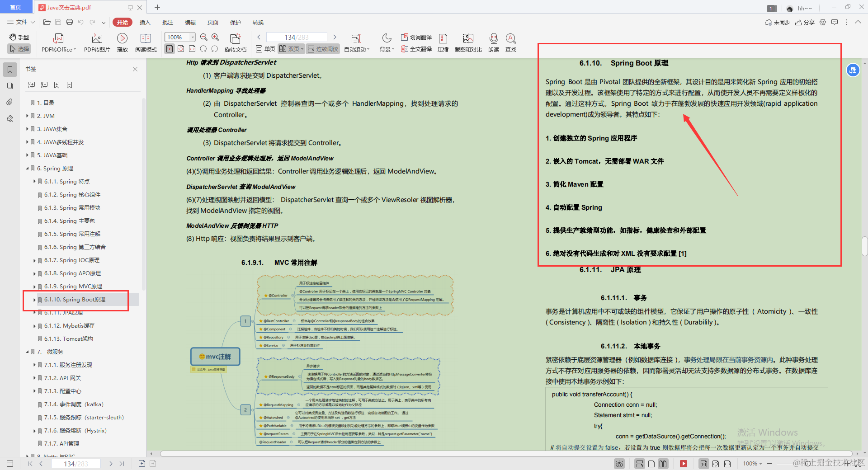This screenshot has height=470, width=868.
Task: Open the 压缩 compression tool
Action: 443,42
